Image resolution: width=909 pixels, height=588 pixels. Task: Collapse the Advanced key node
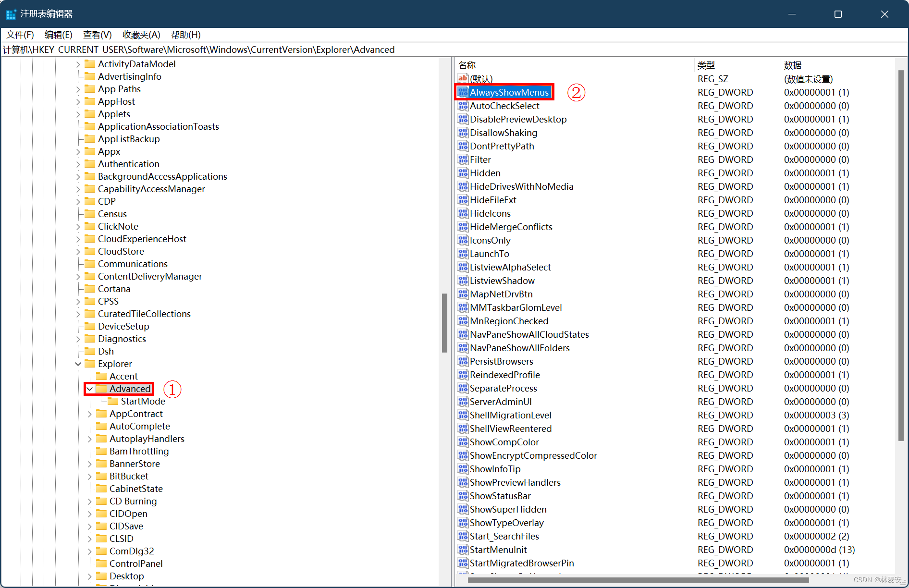(90, 389)
